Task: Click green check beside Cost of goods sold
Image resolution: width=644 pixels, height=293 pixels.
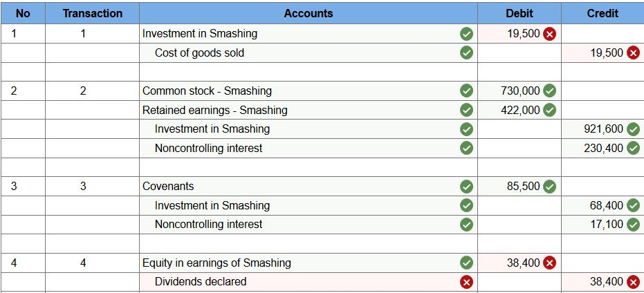Action: click(466, 53)
